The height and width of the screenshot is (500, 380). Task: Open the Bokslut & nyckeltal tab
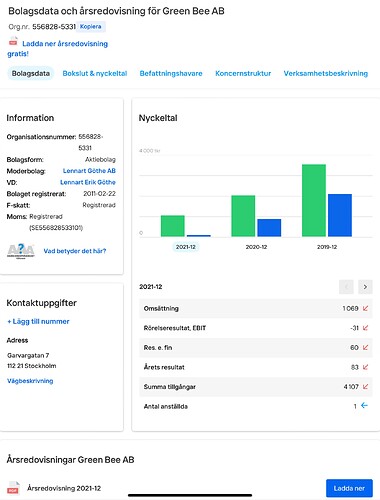click(x=95, y=73)
